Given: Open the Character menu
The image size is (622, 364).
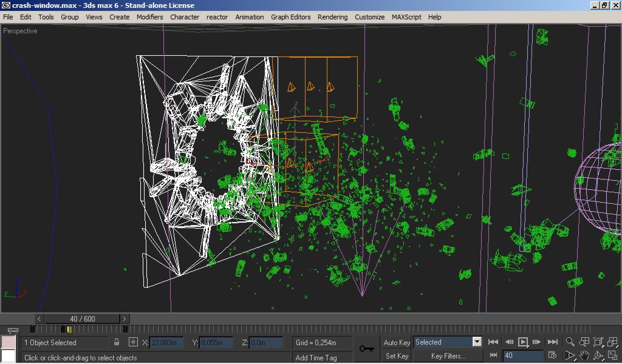Looking at the screenshot, I should [x=185, y=17].
